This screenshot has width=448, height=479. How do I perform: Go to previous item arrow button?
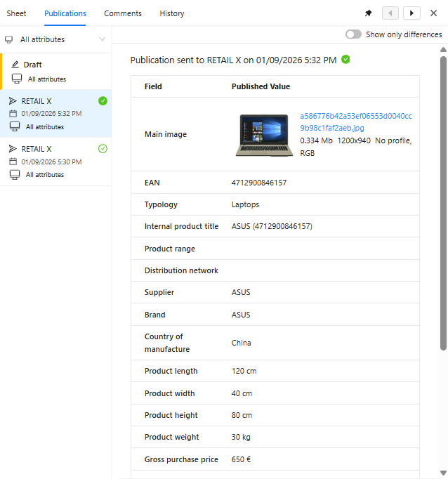pos(390,13)
